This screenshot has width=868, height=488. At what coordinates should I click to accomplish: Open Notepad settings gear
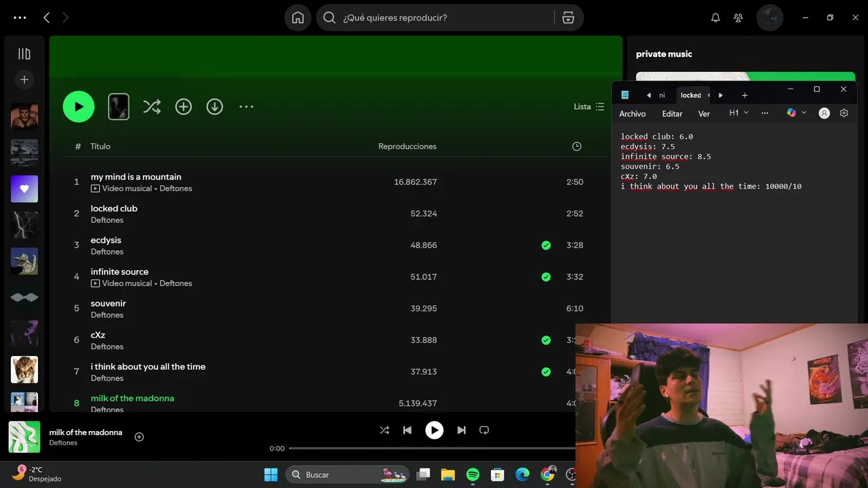coord(844,113)
